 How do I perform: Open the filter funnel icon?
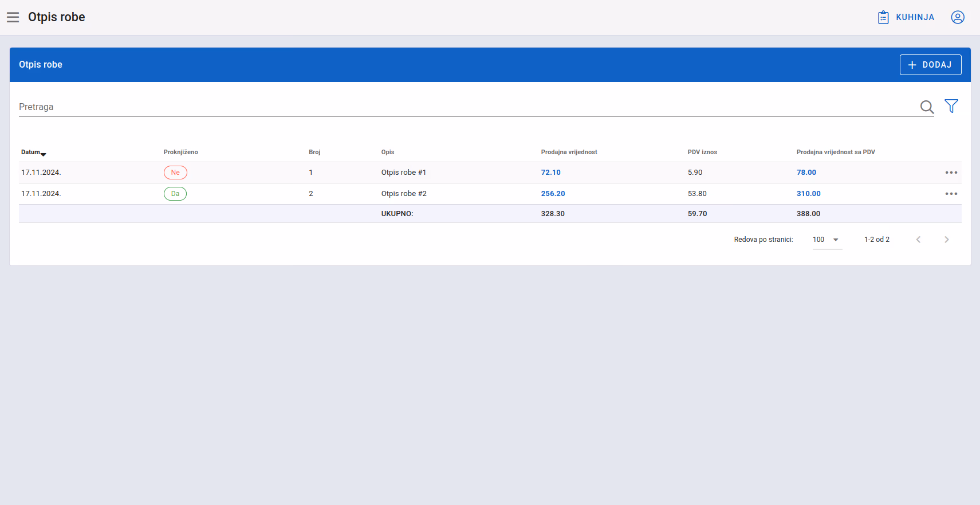pyautogui.click(x=951, y=106)
